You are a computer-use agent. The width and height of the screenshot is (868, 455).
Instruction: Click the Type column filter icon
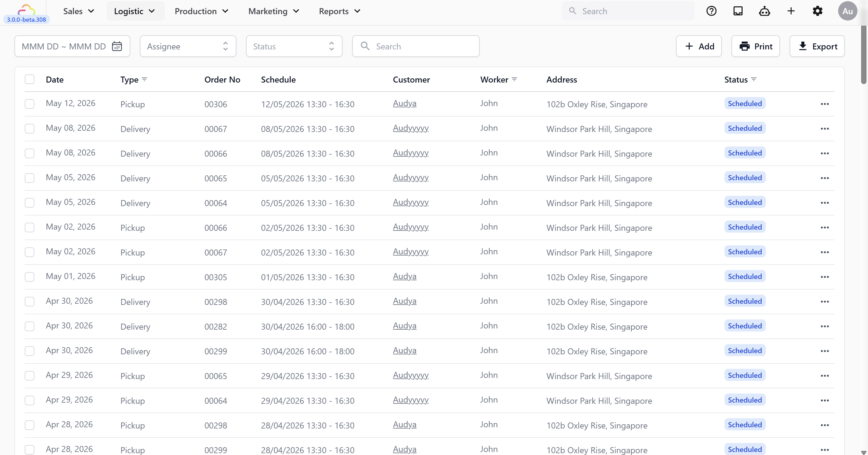[x=144, y=80]
